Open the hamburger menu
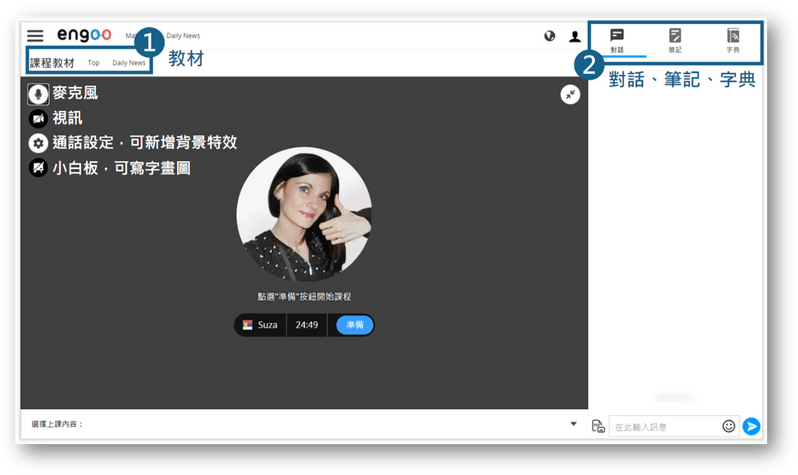The image size is (798, 475). (x=35, y=36)
